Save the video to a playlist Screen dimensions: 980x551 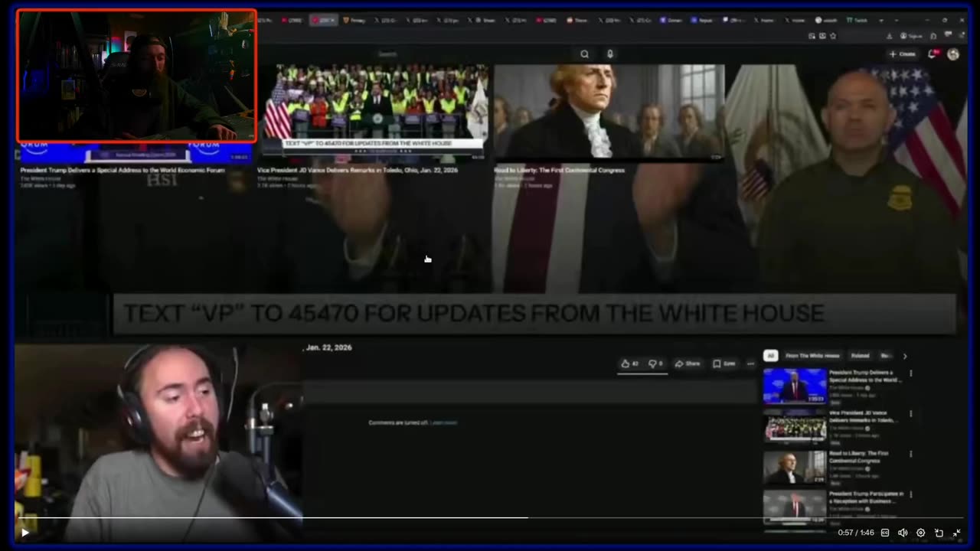[x=724, y=364]
